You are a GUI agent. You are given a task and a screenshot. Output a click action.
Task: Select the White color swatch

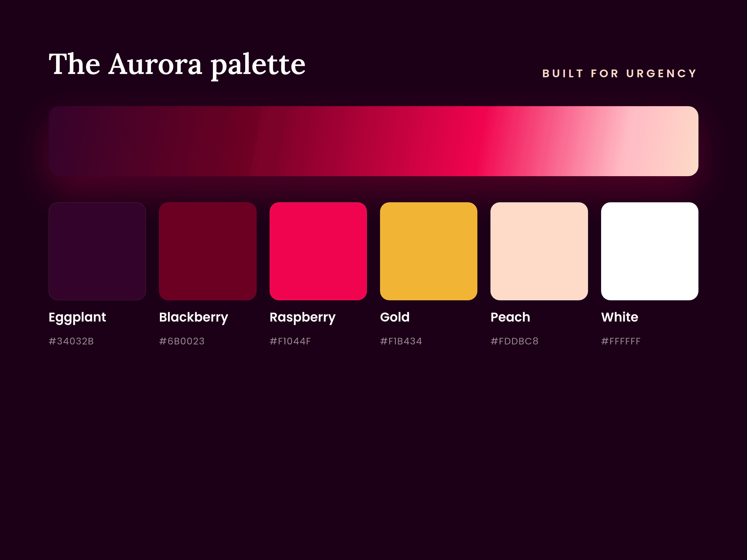pyautogui.click(x=650, y=251)
